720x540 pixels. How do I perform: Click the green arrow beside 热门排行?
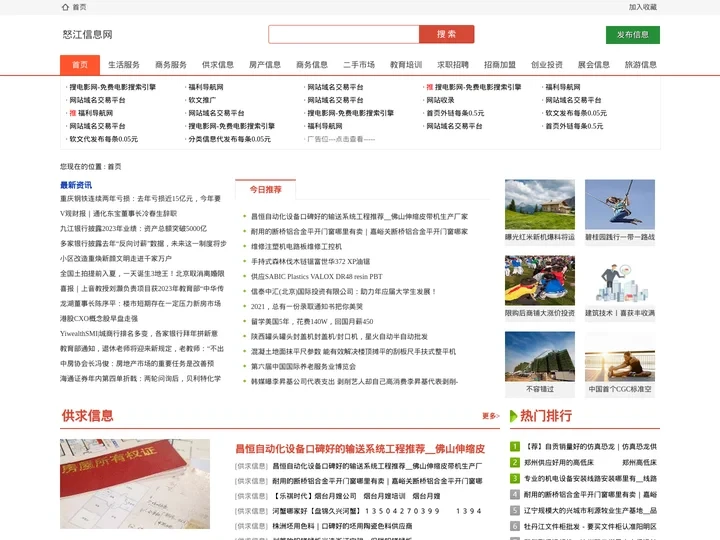click(x=511, y=416)
